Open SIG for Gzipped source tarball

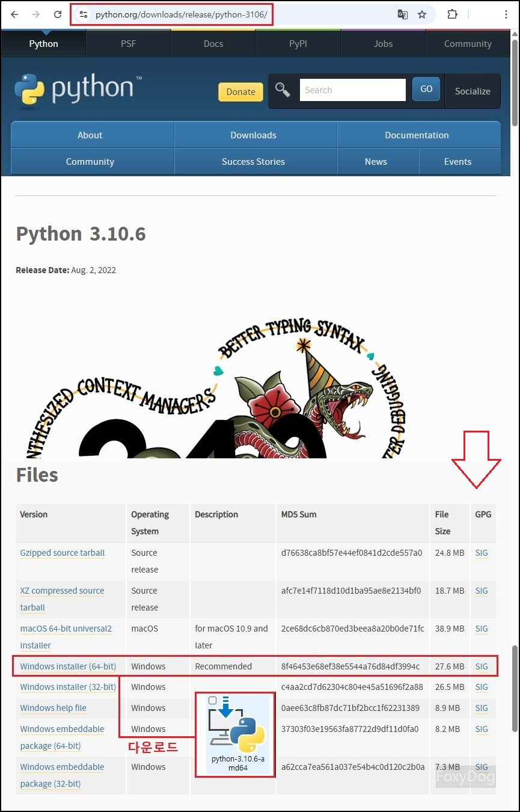(x=482, y=553)
